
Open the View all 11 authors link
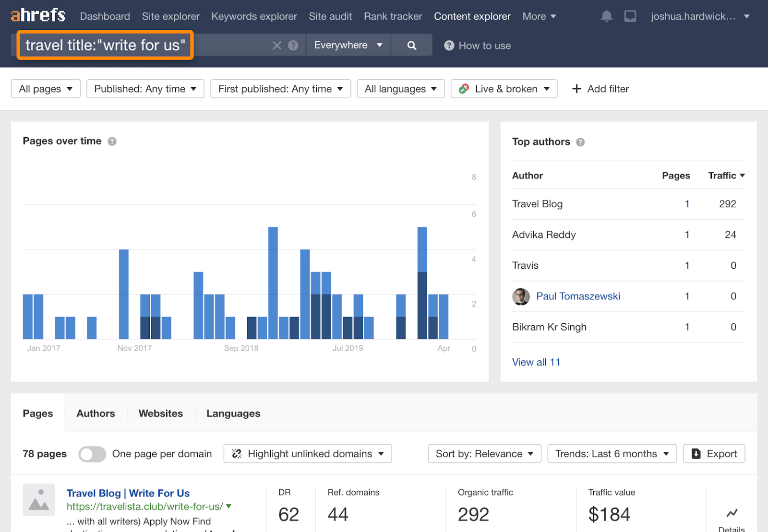click(x=536, y=362)
